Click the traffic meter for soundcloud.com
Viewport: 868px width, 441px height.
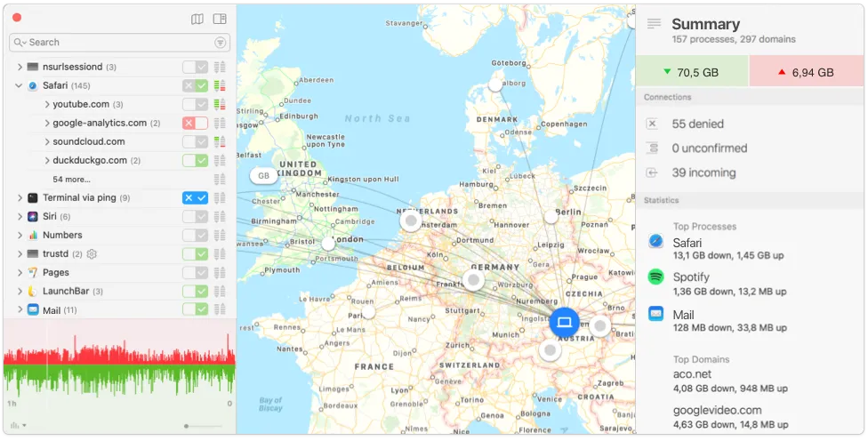coord(220,141)
